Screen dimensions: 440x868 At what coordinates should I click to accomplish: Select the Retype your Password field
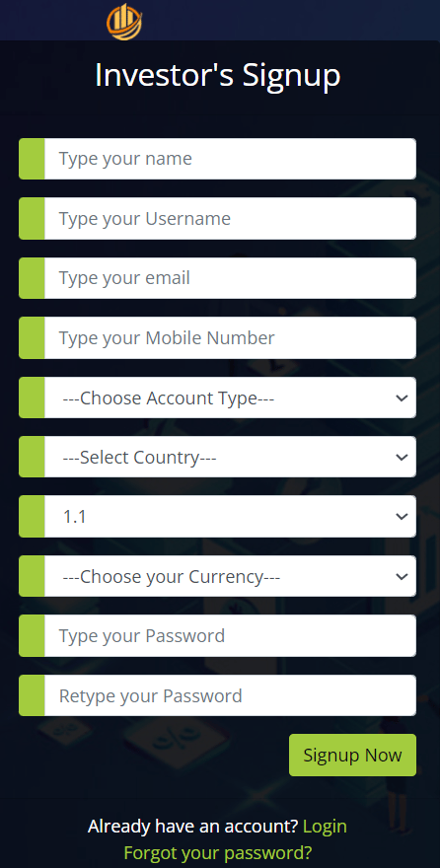pos(230,695)
